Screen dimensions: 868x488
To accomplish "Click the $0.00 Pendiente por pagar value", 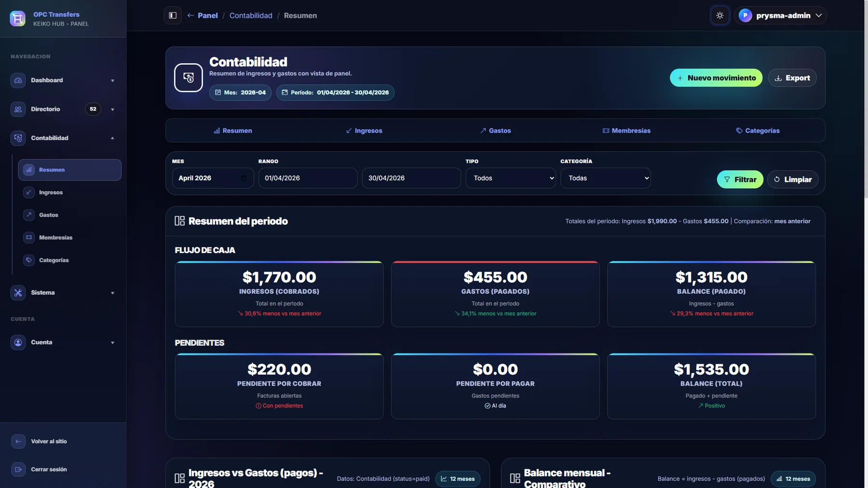I will coord(495,369).
